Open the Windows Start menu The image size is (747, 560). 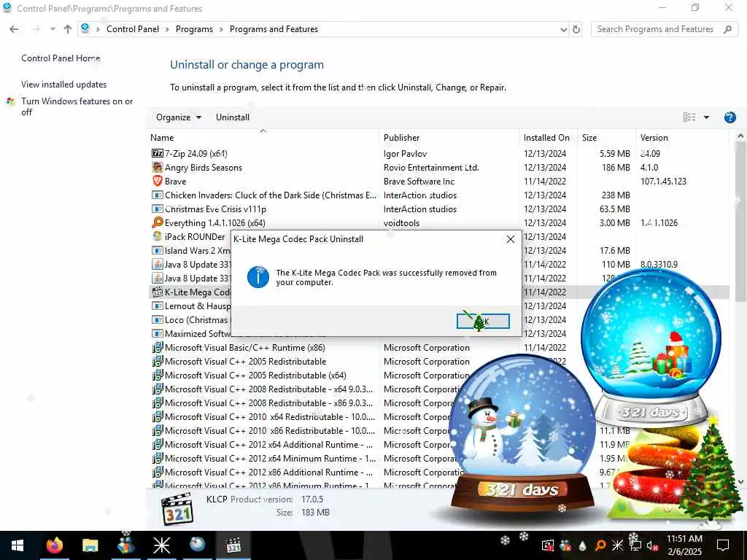18,545
